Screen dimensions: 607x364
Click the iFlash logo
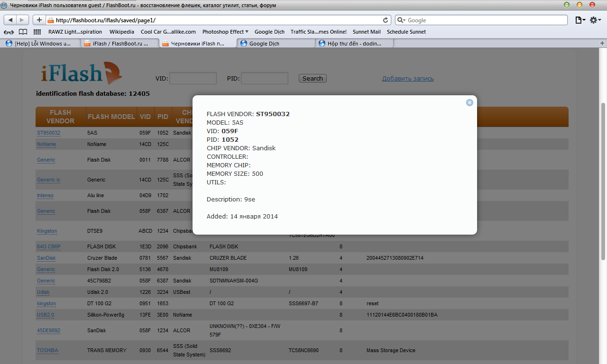pos(81,73)
